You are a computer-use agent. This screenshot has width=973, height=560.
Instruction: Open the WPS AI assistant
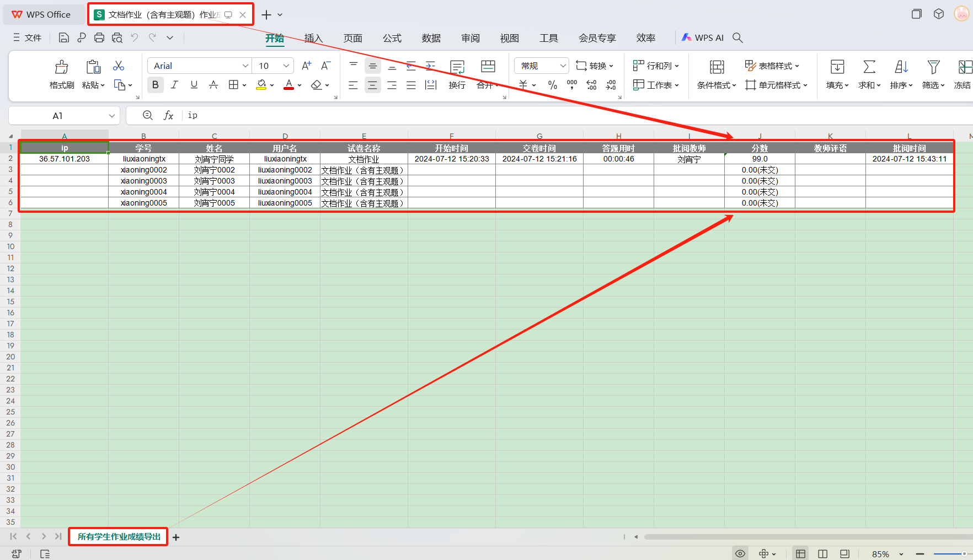coord(703,37)
